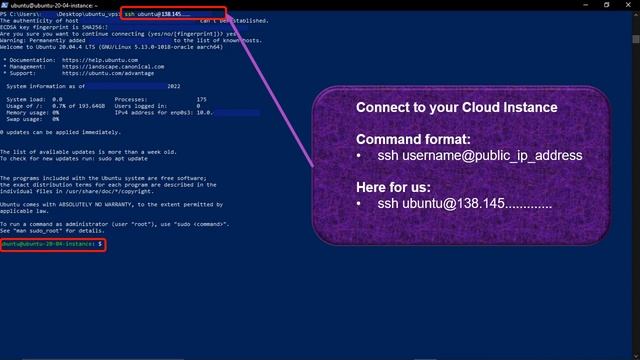This screenshot has height=360, width=640.
Task: Click the 'Are you sure you want to continue connecting' line
Action: click(x=118, y=34)
